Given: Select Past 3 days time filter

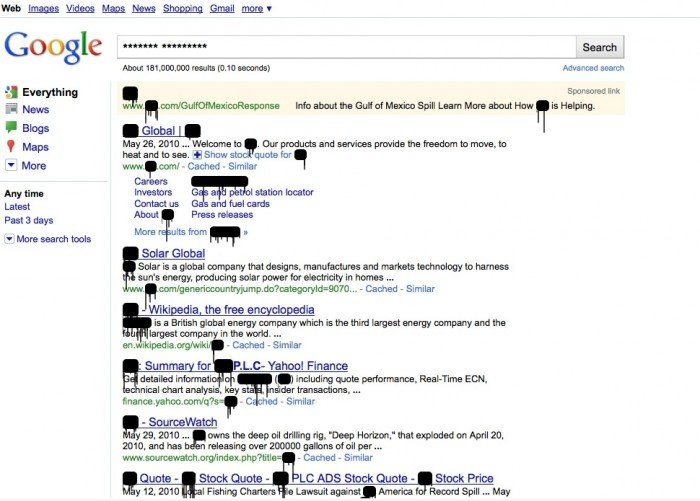Looking at the screenshot, I should tap(29, 220).
